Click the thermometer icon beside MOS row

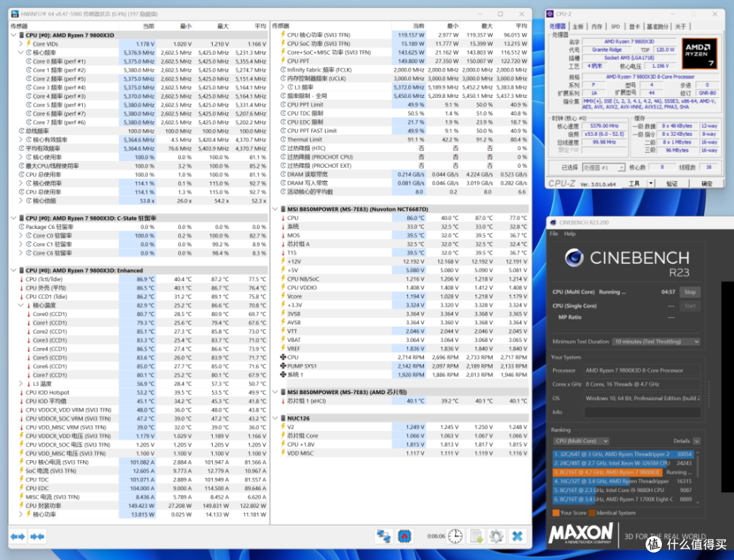(283, 235)
